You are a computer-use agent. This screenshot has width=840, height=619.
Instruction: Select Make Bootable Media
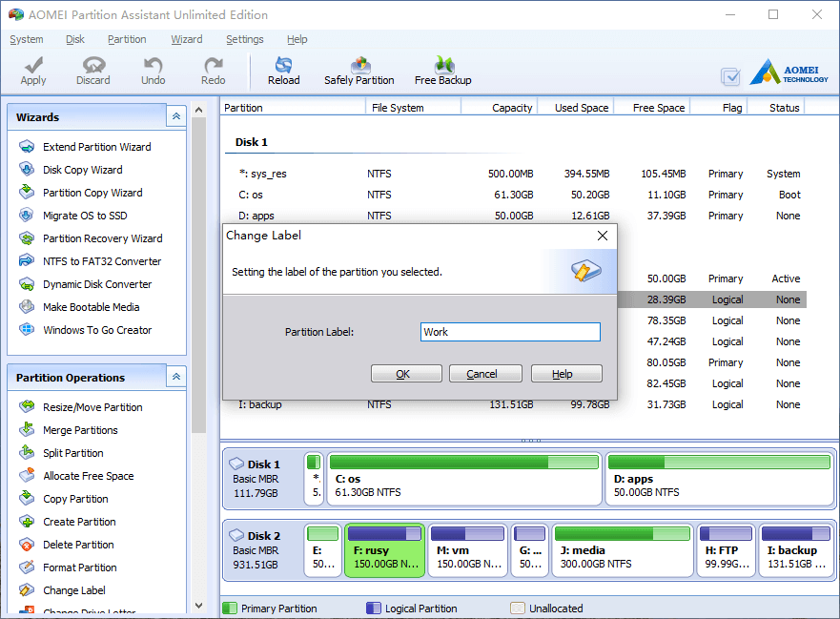[x=80, y=307]
